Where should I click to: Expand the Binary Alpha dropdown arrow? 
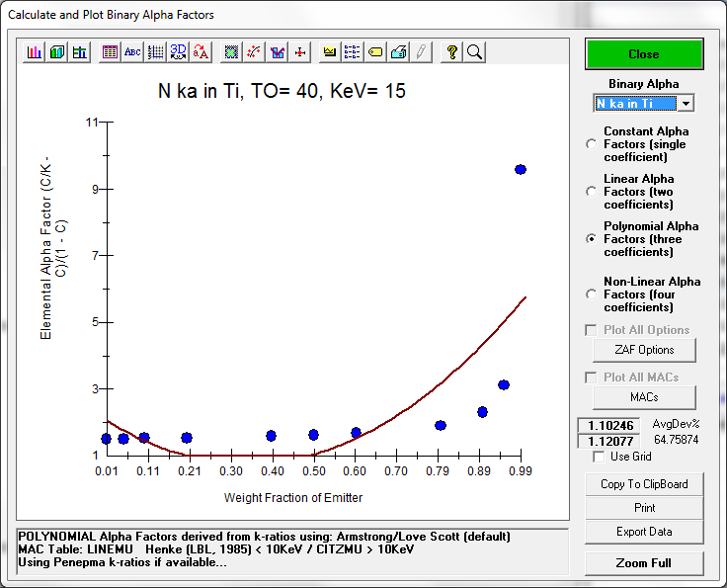click(x=687, y=104)
